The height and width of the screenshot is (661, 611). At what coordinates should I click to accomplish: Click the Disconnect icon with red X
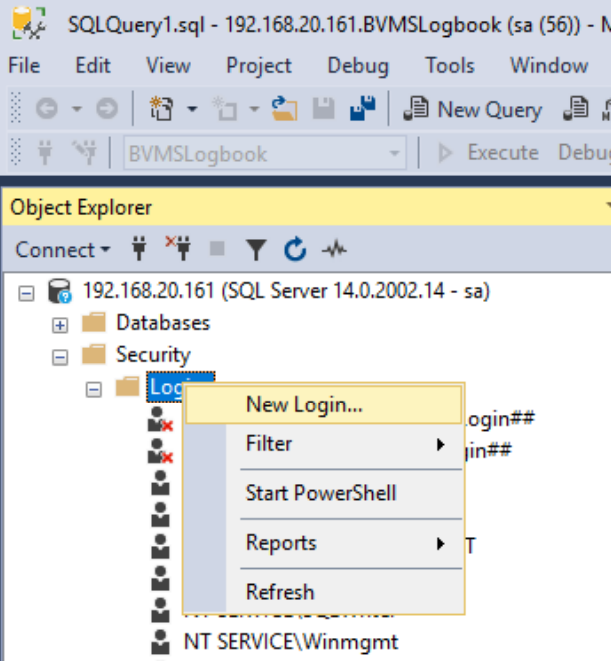176,249
